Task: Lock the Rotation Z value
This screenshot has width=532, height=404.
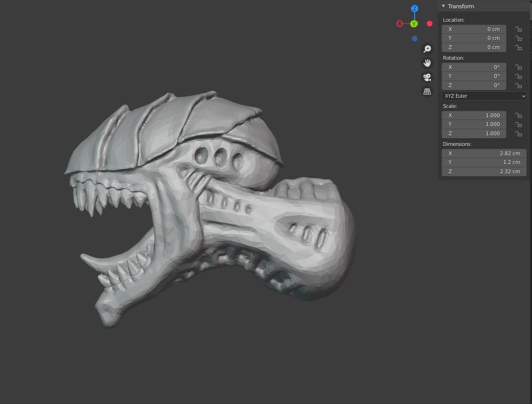Action: click(x=518, y=85)
